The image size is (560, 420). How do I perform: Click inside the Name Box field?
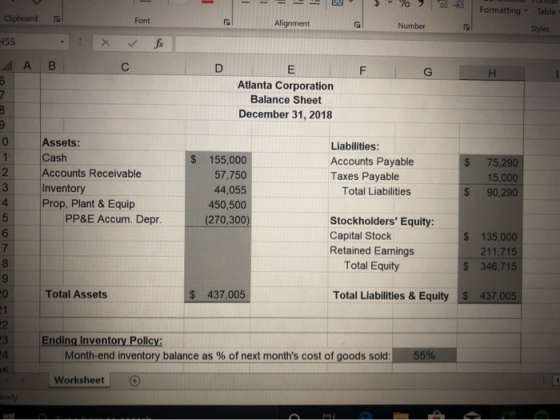point(29,42)
